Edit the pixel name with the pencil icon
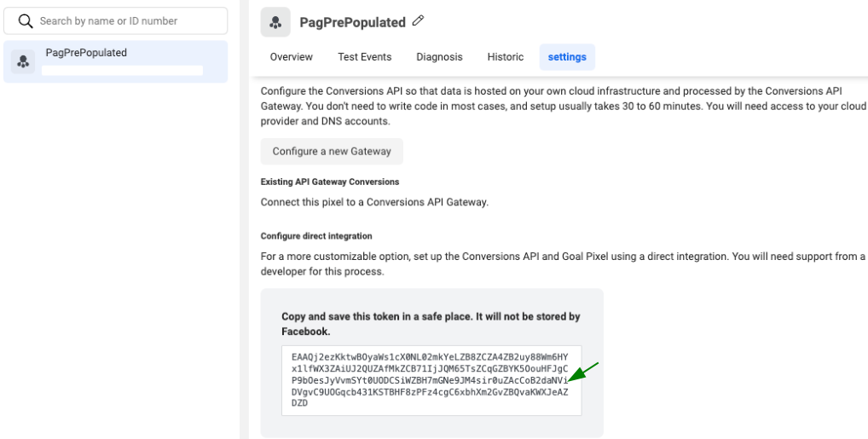The image size is (868, 439). click(419, 21)
